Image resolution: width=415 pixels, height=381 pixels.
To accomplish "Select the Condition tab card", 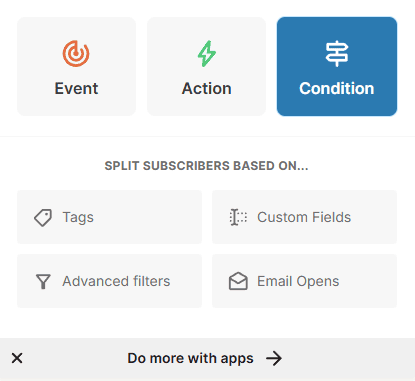I will (x=337, y=67).
